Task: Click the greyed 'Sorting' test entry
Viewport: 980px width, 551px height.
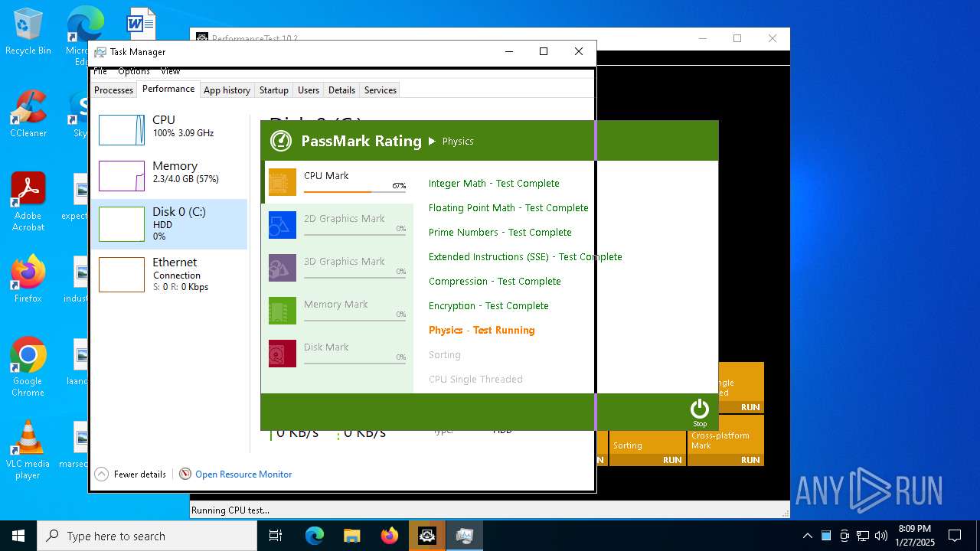Action: click(x=445, y=355)
